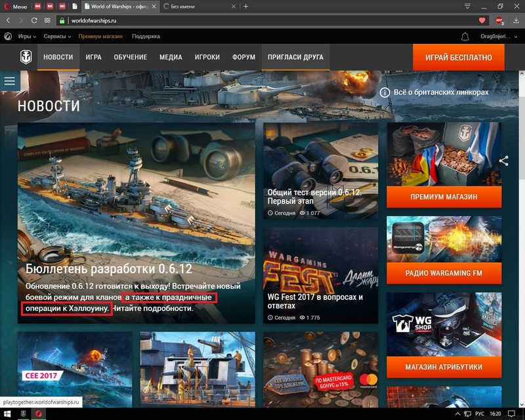
Task: Go back with the back arrow
Action: point(8,20)
